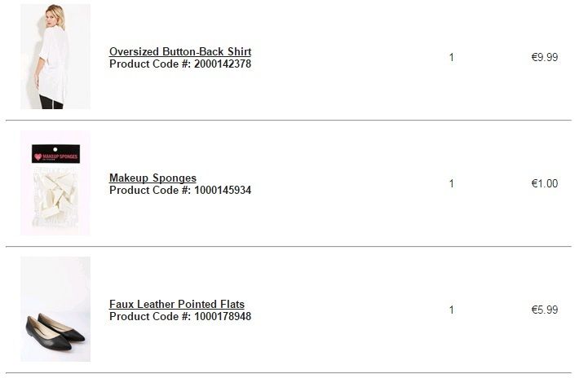Open the Makeup Sponges product link

coord(153,178)
